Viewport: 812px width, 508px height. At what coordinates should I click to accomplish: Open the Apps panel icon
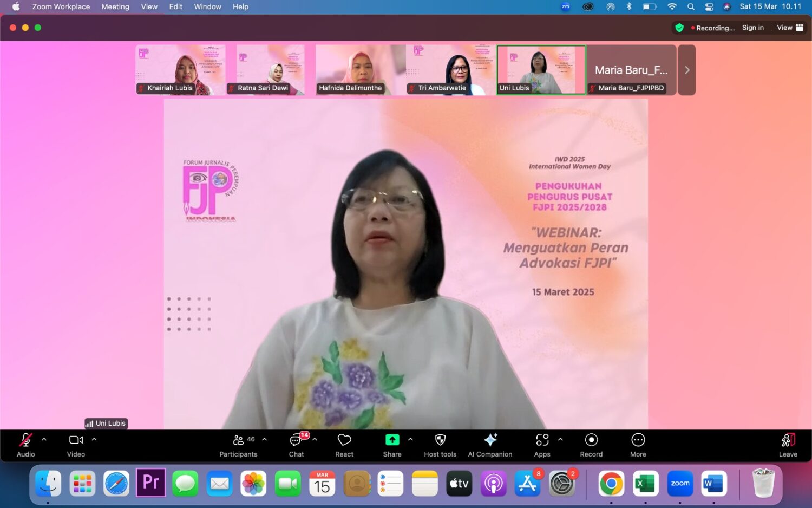[542, 440]
